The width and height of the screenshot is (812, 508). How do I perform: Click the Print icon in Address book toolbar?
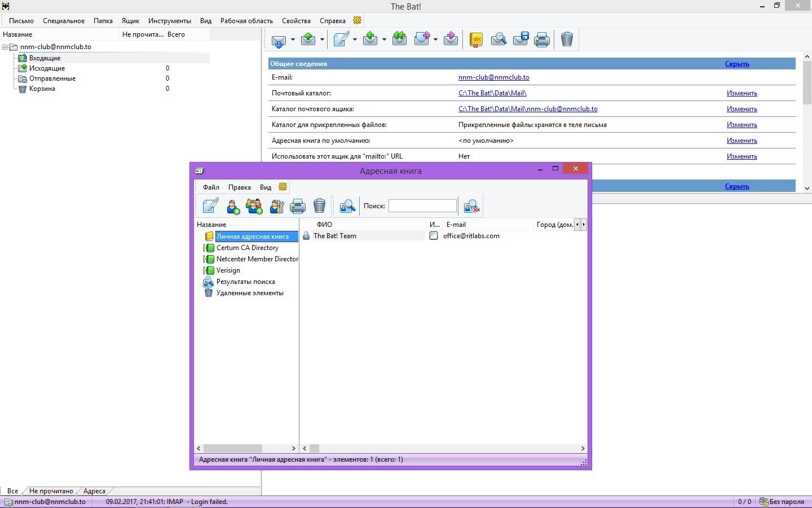point(298,207)
